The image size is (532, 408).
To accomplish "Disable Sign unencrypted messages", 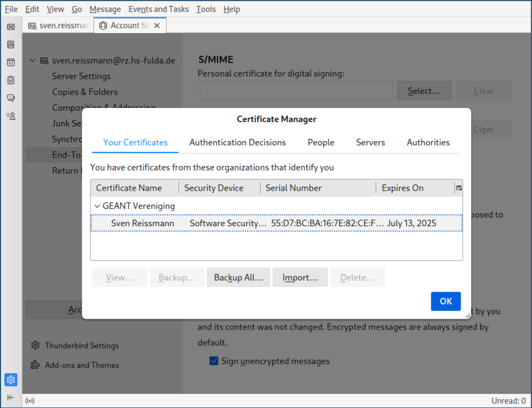I will [x=214, y=361].
